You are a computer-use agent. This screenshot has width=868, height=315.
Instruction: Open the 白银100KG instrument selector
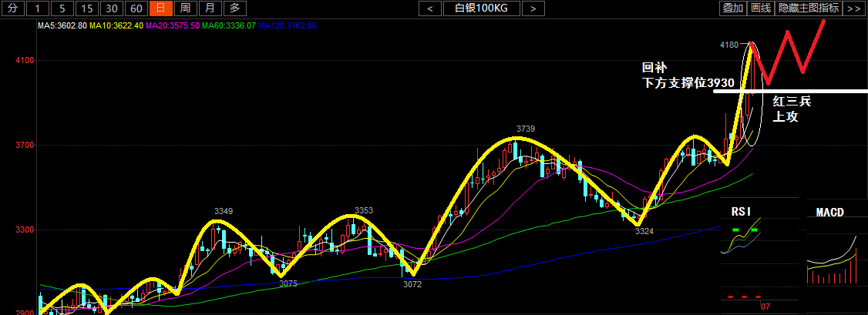[481, 8]
